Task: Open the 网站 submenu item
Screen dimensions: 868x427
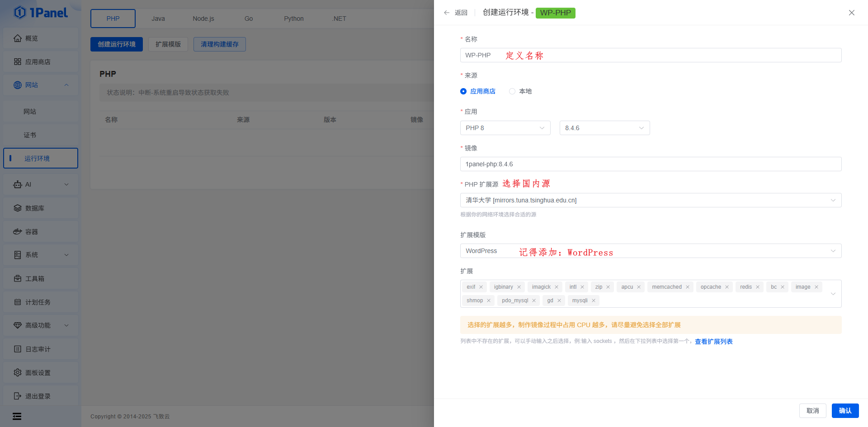Action: coord(41,112)
